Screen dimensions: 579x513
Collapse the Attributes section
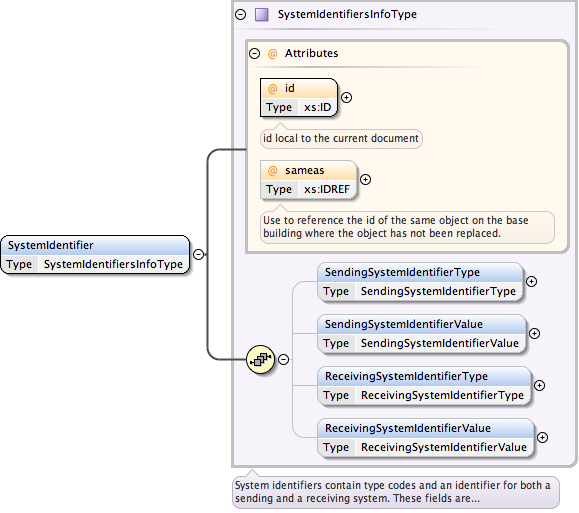click(x=254, y=54)
